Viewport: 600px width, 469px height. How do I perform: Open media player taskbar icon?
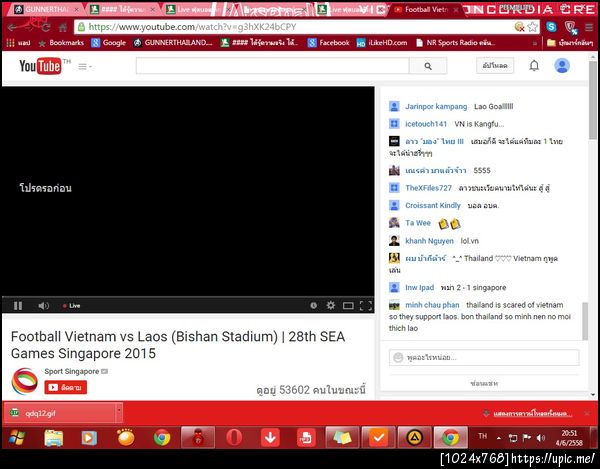click(x=89, y=438)
